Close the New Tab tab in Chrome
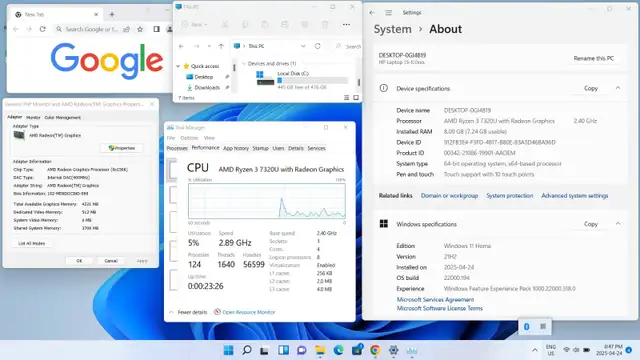This screenshot has height=360, width=640. [x=96, y=14]
